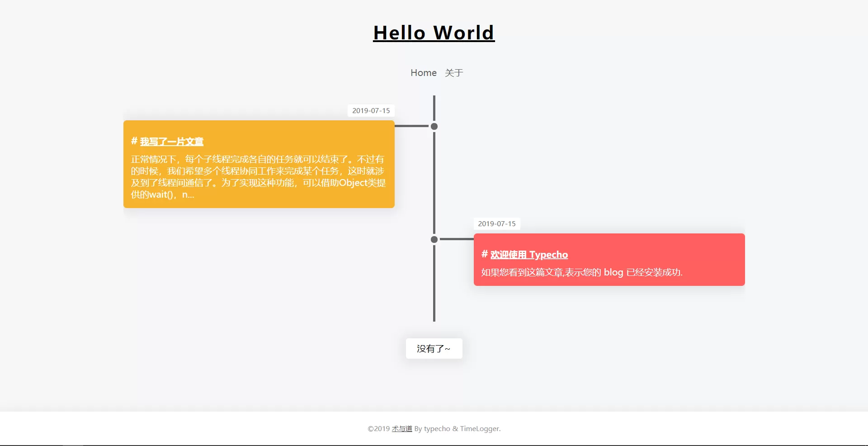Click the date label above the red card
The width and height of the screenshot is (868, 446).
496,224
